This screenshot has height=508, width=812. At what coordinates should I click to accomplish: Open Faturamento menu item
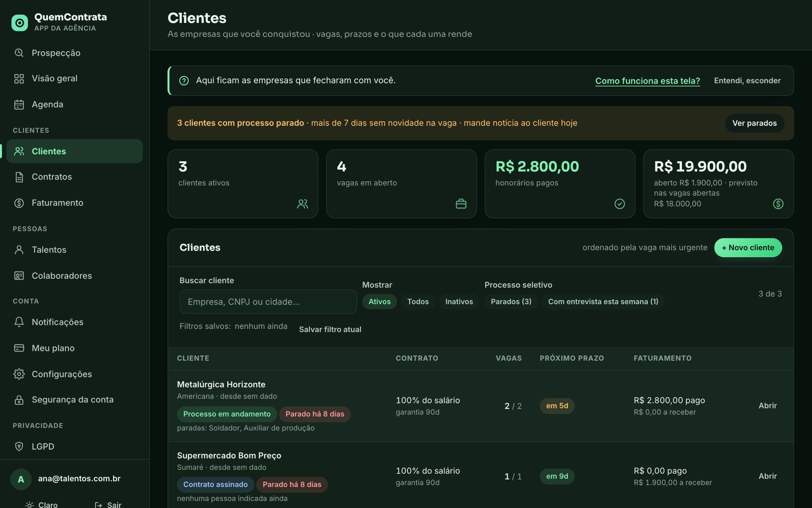click(74, 203)
